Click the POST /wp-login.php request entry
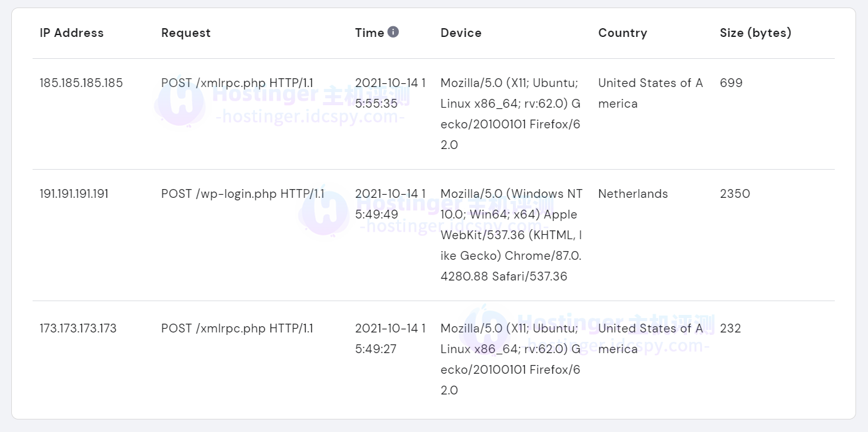Image resolution: width=868 pixels, height=432 pixels. pyautogui.click(x=242, y=194)
